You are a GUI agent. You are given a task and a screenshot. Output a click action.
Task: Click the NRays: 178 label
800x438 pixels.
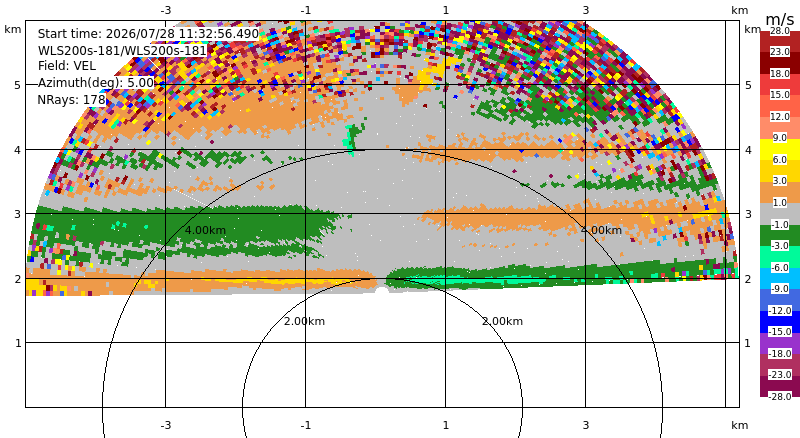(71, 100)
